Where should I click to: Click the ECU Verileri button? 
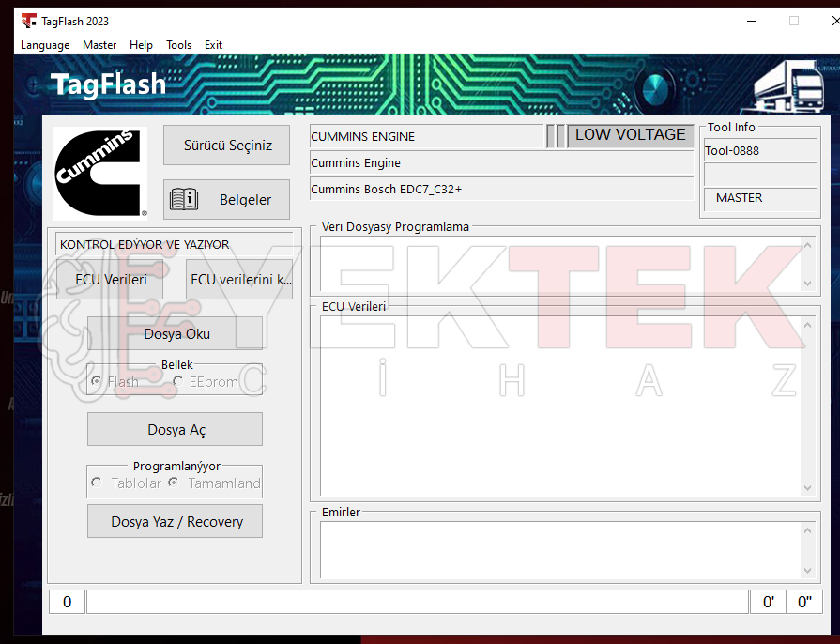point(110,280)
